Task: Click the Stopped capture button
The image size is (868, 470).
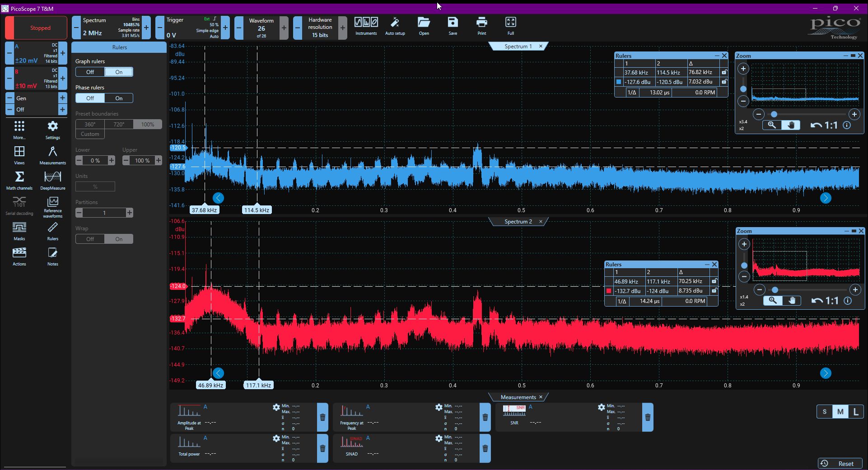Action: (36, 28)
